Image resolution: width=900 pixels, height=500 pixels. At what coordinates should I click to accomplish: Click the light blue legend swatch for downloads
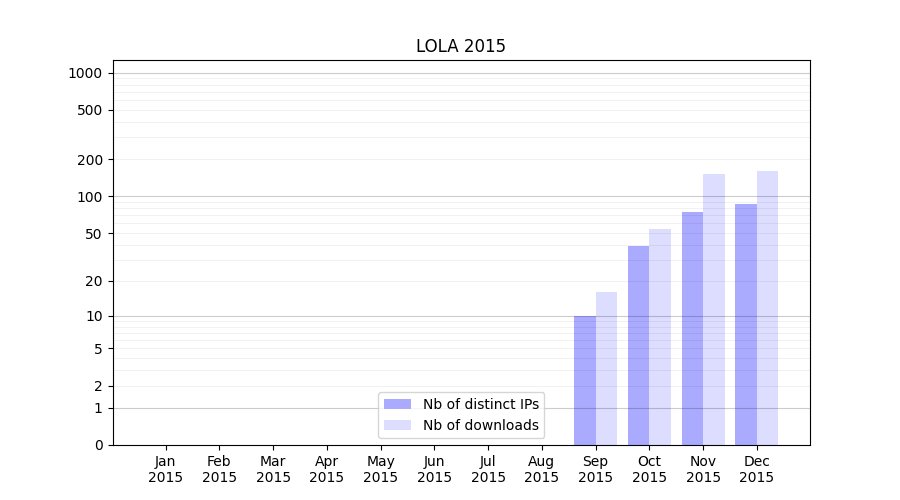click(398, 425)
